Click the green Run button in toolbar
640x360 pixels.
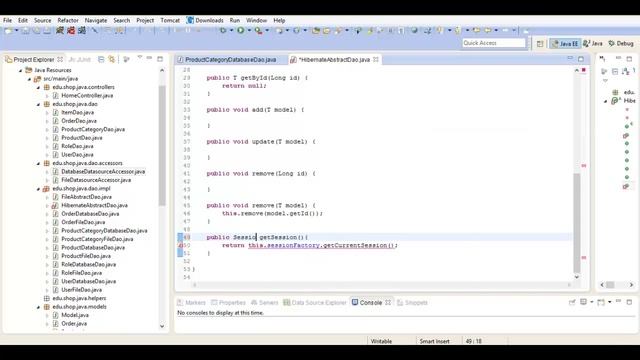click(241, 30)
